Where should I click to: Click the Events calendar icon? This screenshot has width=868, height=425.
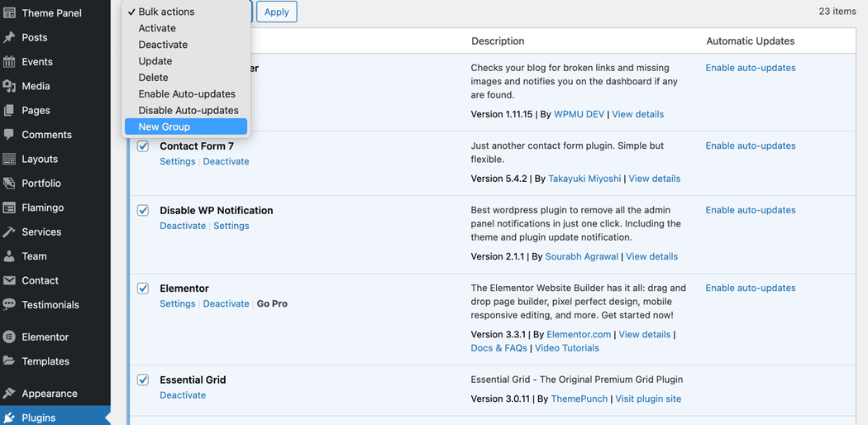9,61
